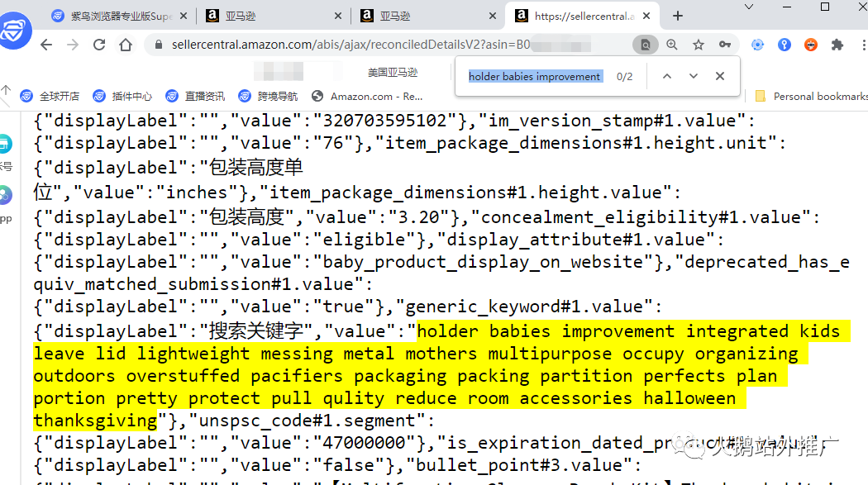Reload the current page
Viewport: 868px width, 485px height.
tap(99, 45)
